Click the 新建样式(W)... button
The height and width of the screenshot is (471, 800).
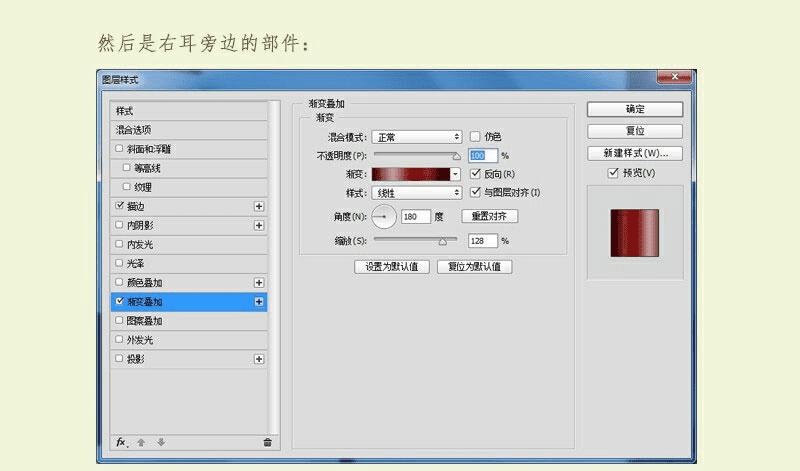click(635, 153)
